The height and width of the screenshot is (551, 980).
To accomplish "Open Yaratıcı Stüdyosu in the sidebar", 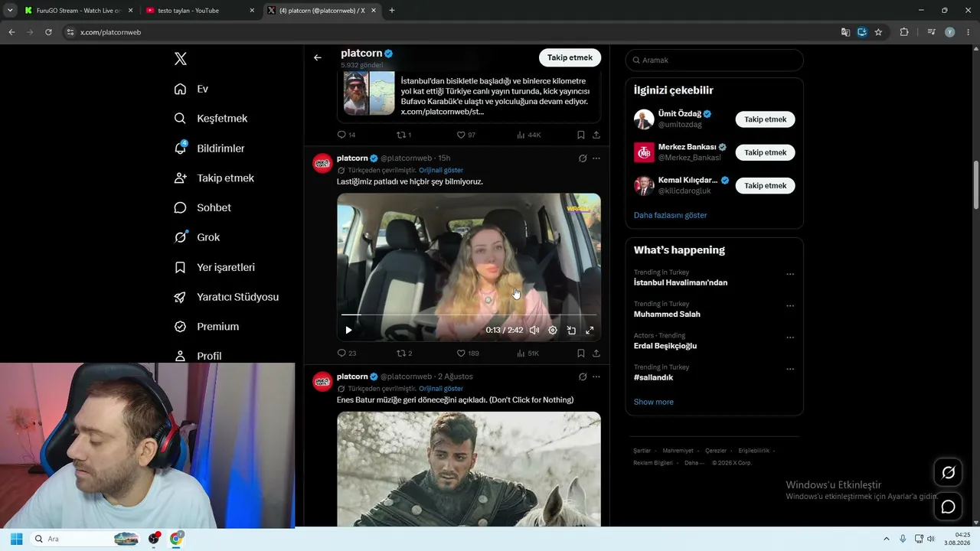I will point(227,297).
